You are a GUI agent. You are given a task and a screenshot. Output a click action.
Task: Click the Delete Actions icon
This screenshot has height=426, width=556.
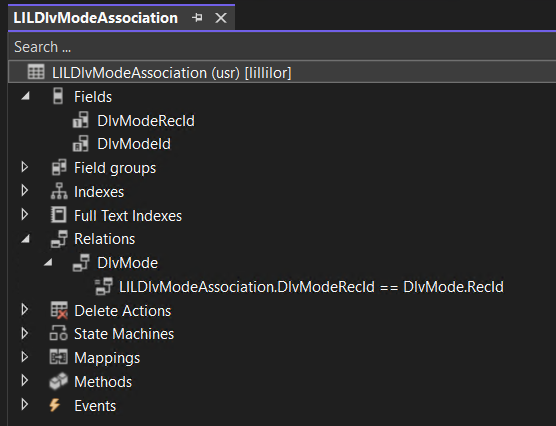coord(59,310)
